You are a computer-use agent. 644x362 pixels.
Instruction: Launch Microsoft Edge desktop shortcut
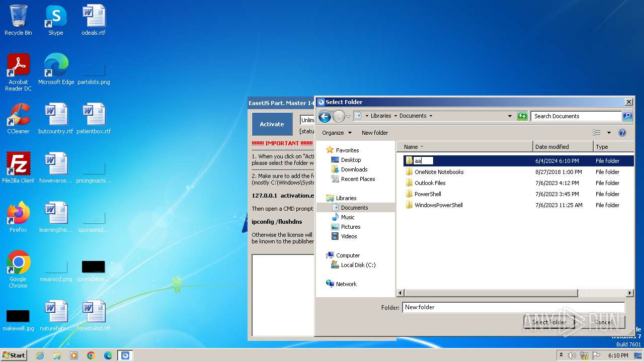point(56,69)
